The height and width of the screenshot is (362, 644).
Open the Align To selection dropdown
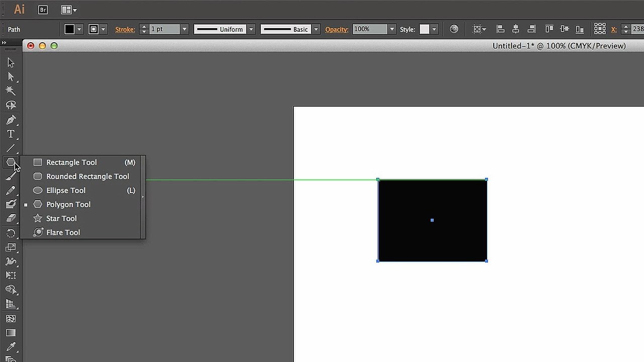[x=479, y=29]
